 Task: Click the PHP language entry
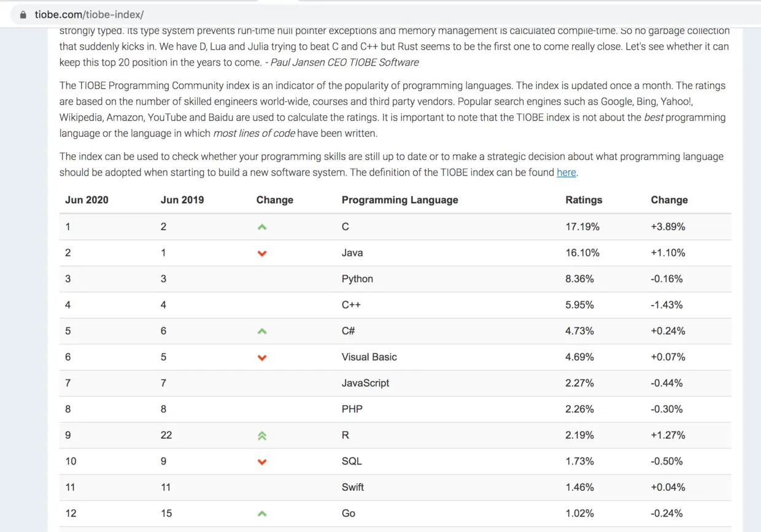pyautogui.click(x=352, y=409)
